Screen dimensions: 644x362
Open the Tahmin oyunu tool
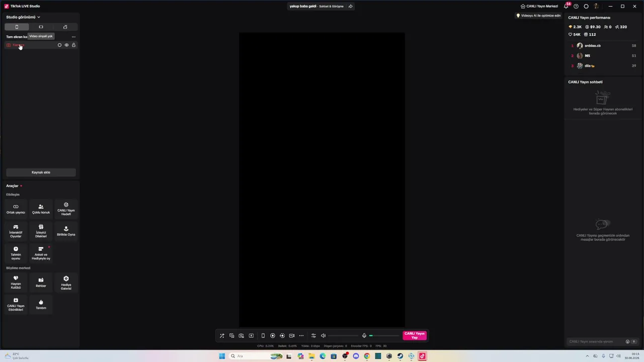16,253
